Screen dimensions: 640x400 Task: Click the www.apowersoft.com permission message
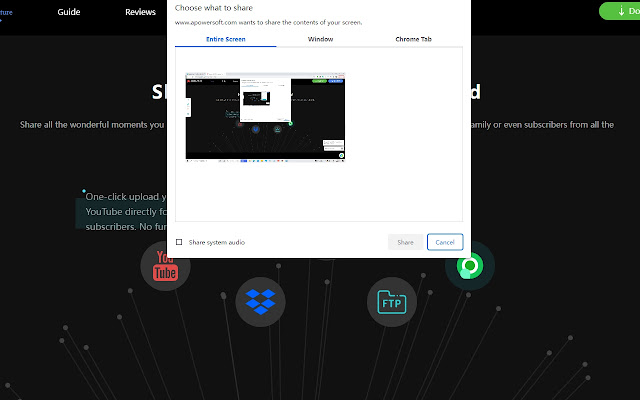(268, 22)
